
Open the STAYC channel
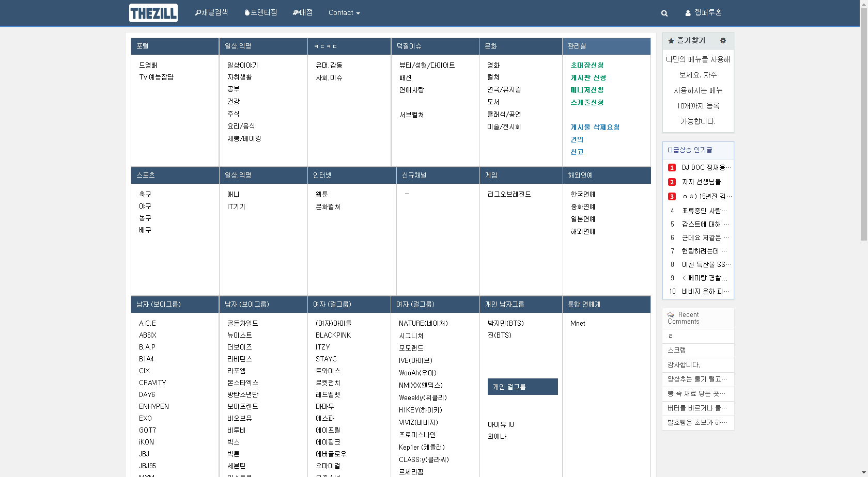pos(326,359)
